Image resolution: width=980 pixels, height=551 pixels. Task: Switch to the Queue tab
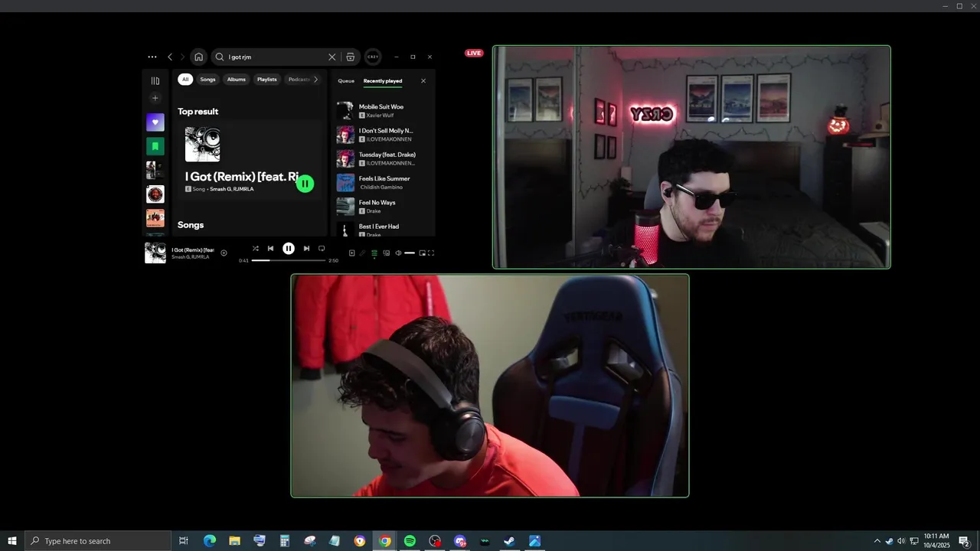click(346, 81)
